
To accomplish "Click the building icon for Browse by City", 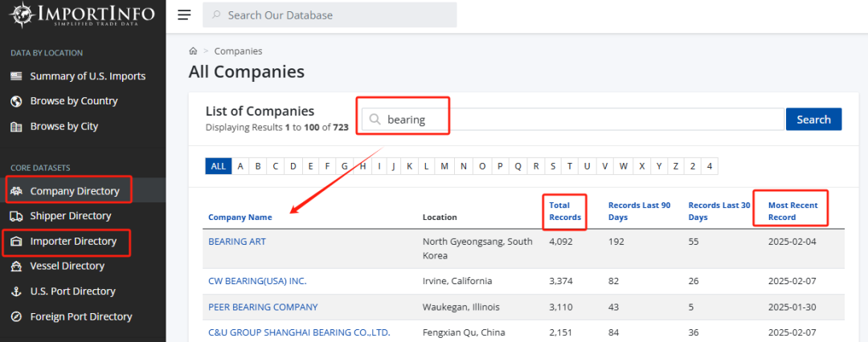I will coord(15,127).
